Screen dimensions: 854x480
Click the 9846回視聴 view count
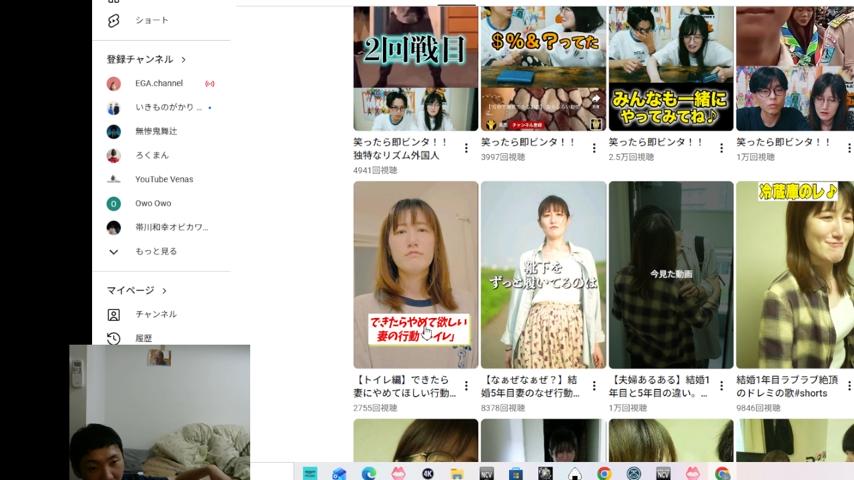[758, 408]
